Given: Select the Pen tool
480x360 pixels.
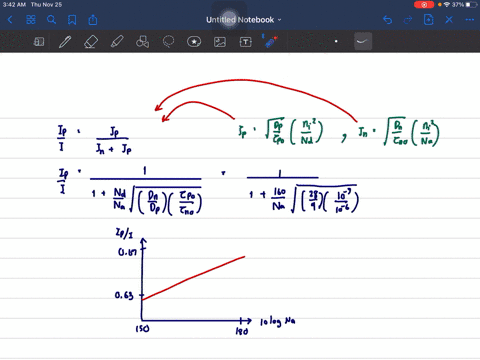Looking at the screenshot, I should click(65, 42).
